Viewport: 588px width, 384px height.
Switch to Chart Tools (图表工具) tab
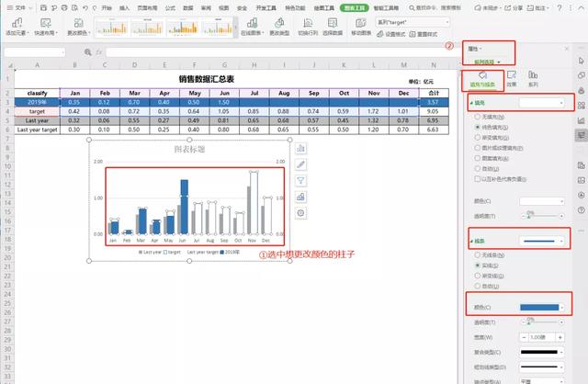354,7
